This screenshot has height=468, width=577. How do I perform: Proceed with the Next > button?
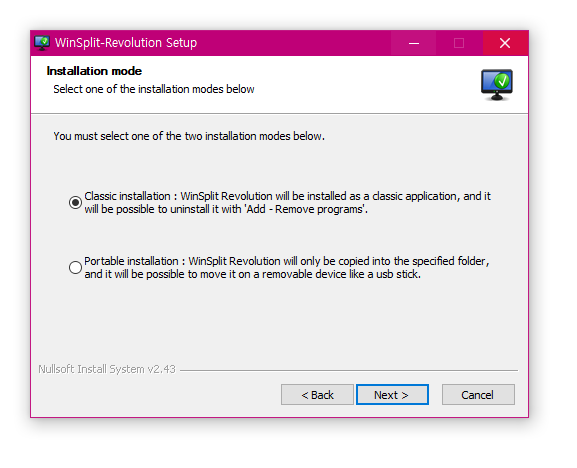[392, 395]
